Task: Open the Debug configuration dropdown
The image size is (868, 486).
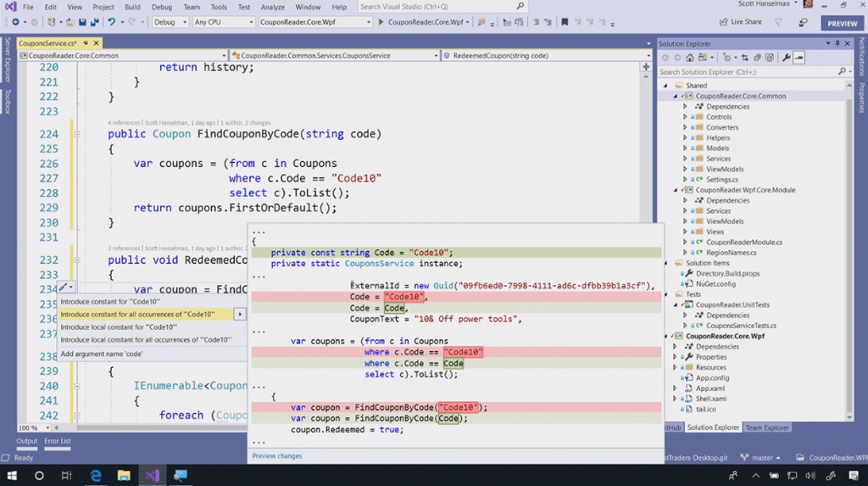Action: click(x=170, y=22)
